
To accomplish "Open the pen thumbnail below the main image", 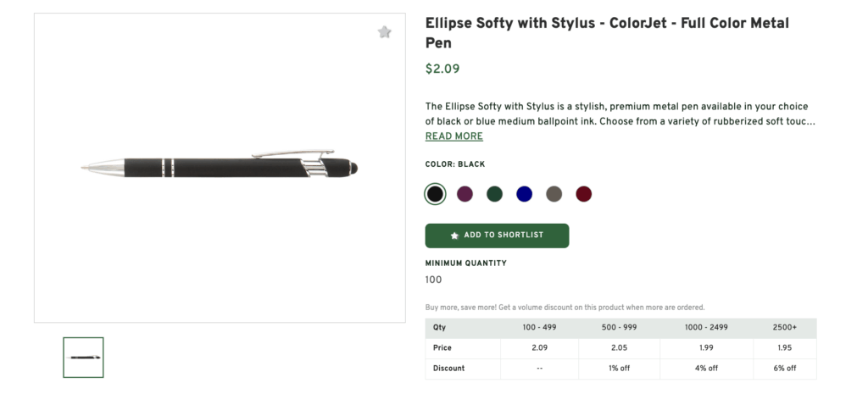I will point(83,357).
